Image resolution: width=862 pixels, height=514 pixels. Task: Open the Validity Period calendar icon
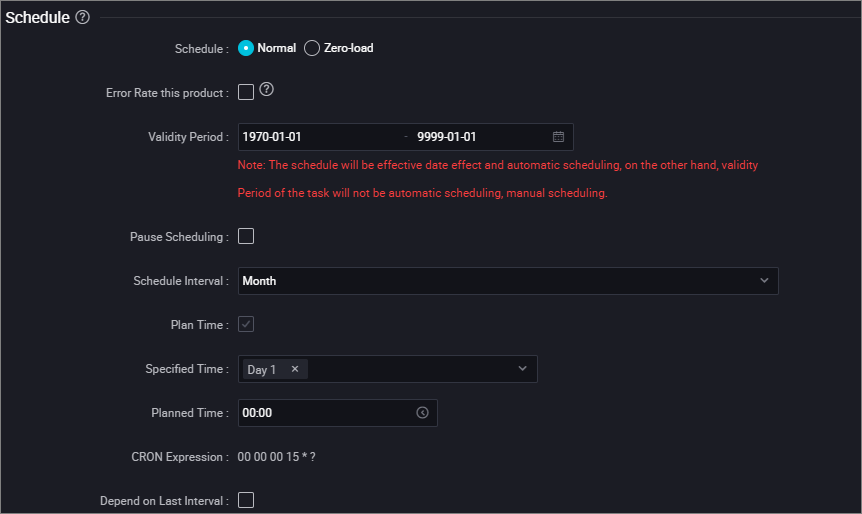558,137
